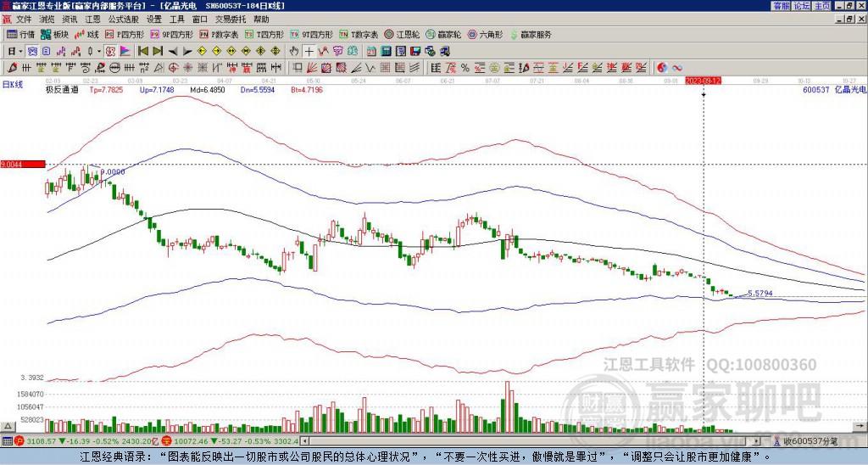Screen dimensions: 868x465
Task: Open the 浏览 menu
Action: point(47,20)
